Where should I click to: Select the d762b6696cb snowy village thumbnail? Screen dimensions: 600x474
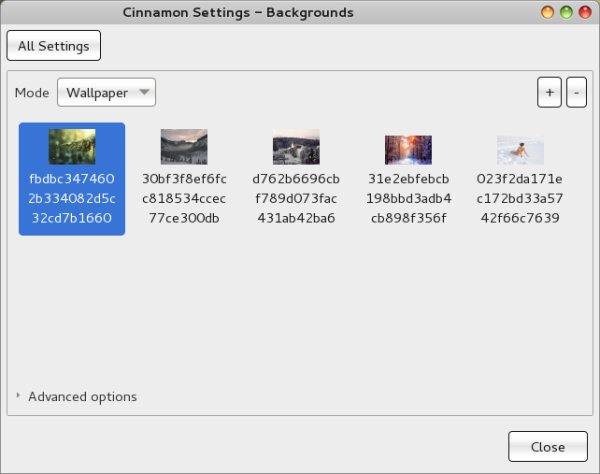pos(296,147)
